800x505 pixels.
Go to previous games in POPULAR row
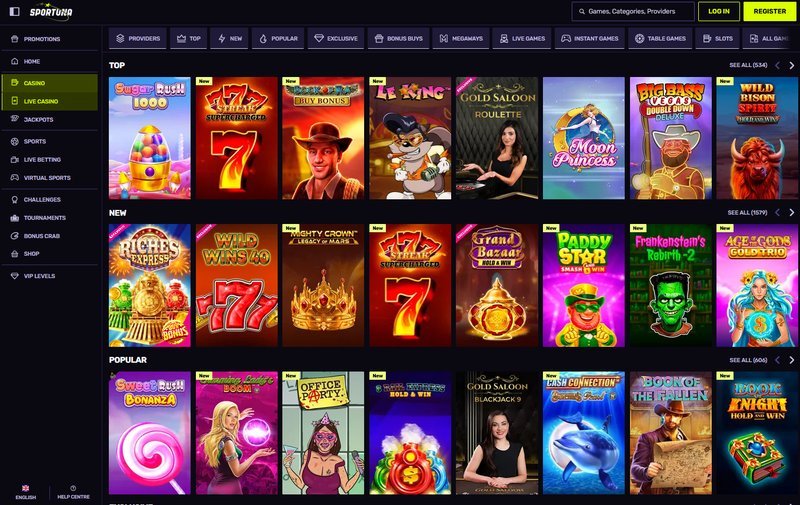point(778,360)
